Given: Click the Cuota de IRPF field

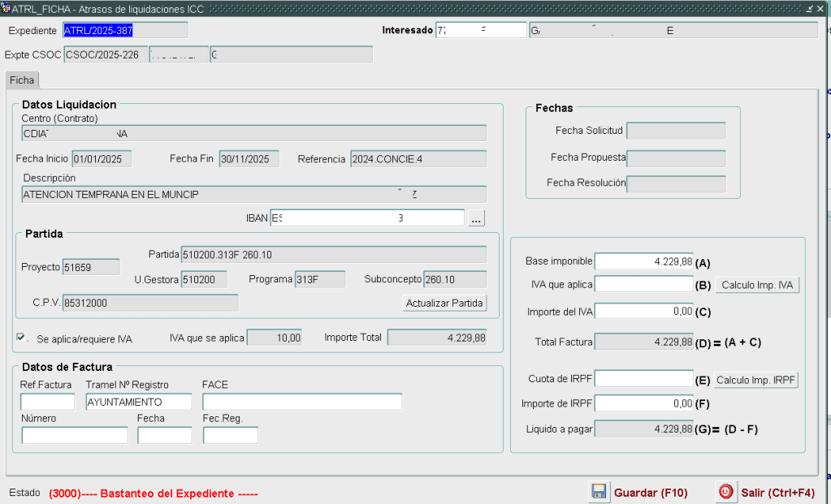Looking at the screenshot, I should coord(644,378).
